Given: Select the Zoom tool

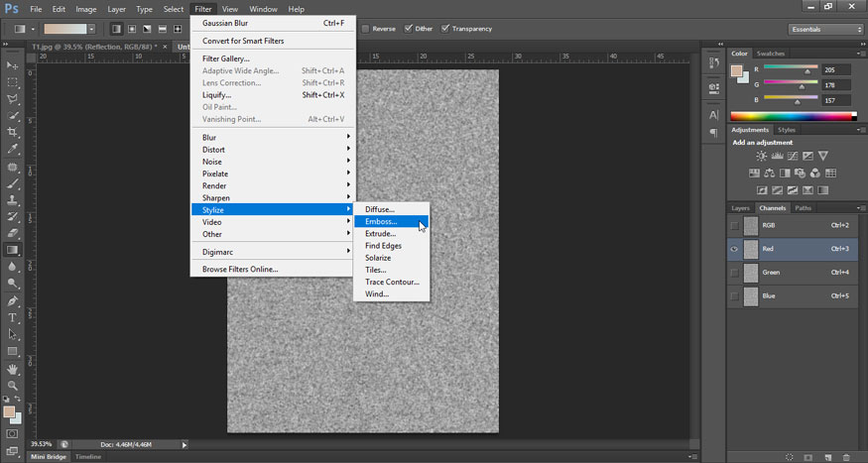Looking at the screenshot, I should click(13, 386).
